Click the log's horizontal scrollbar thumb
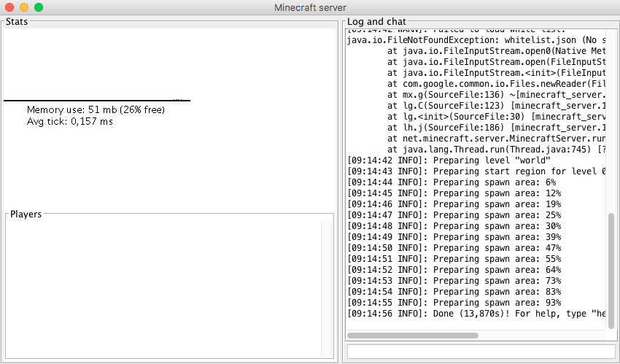 point(412,336)
